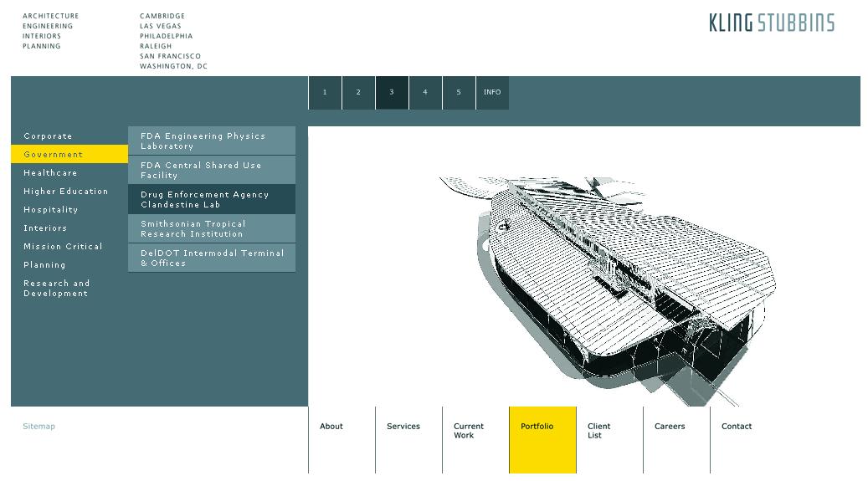Go to the About page

pyautogui.click(x=331, y=427)
